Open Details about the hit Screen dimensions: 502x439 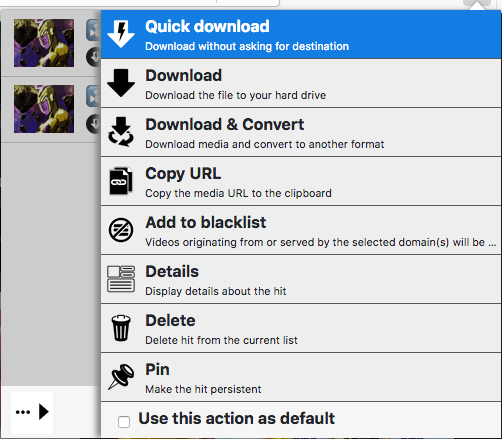[x=301, y=279]
